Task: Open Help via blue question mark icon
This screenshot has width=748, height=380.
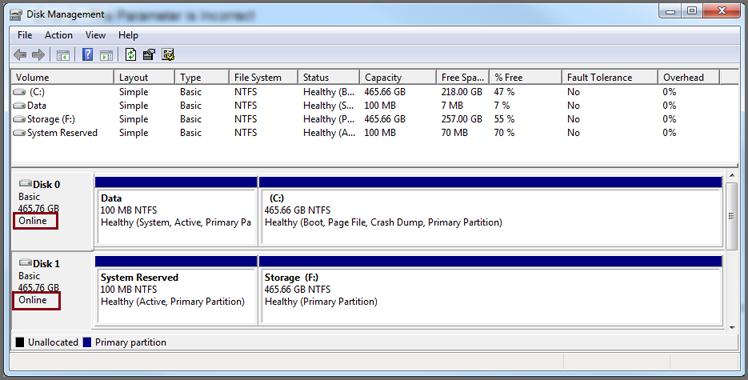Action: pos(88,55)
